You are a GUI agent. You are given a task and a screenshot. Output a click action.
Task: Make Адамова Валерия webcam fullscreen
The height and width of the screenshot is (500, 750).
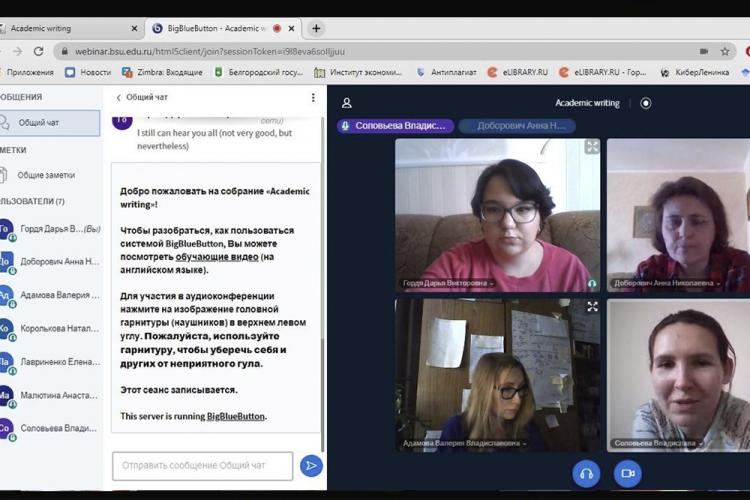click(x=592, y=307)
